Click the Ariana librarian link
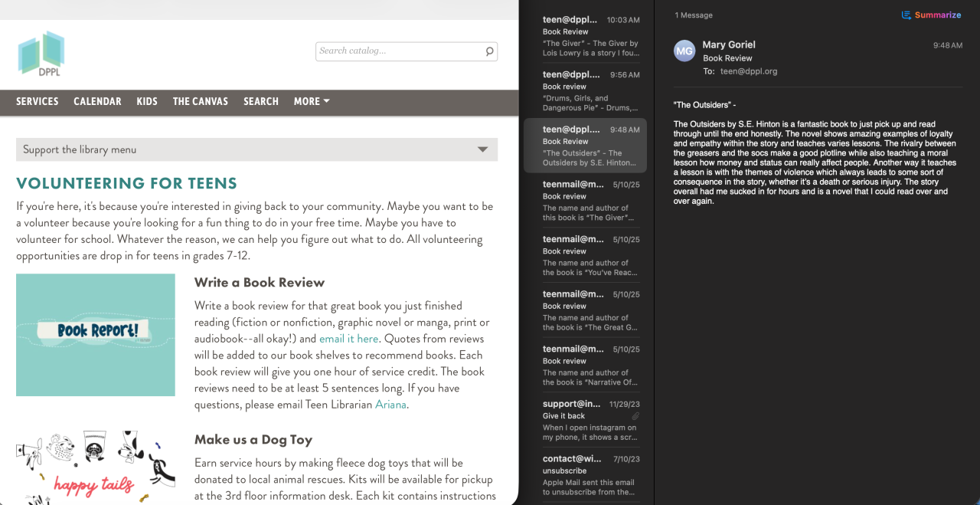The image size is (980, 505). 390,405
